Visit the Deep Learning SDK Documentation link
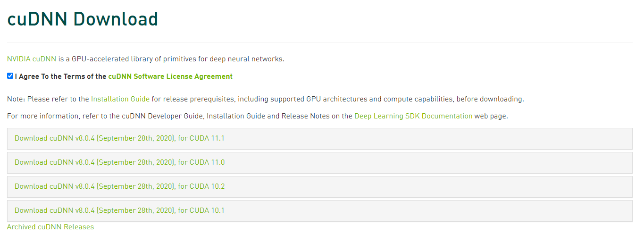Viewport: 644px width, 243px height. pos(413,116)
